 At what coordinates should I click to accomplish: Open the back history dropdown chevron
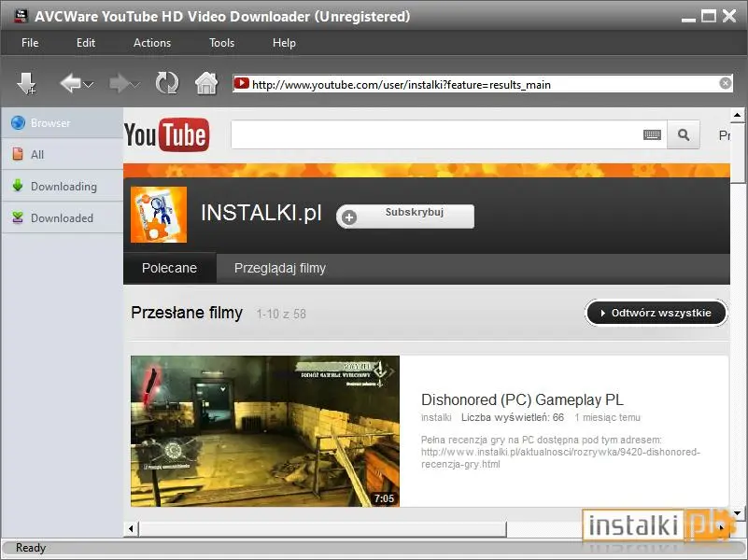click(89, 85)
